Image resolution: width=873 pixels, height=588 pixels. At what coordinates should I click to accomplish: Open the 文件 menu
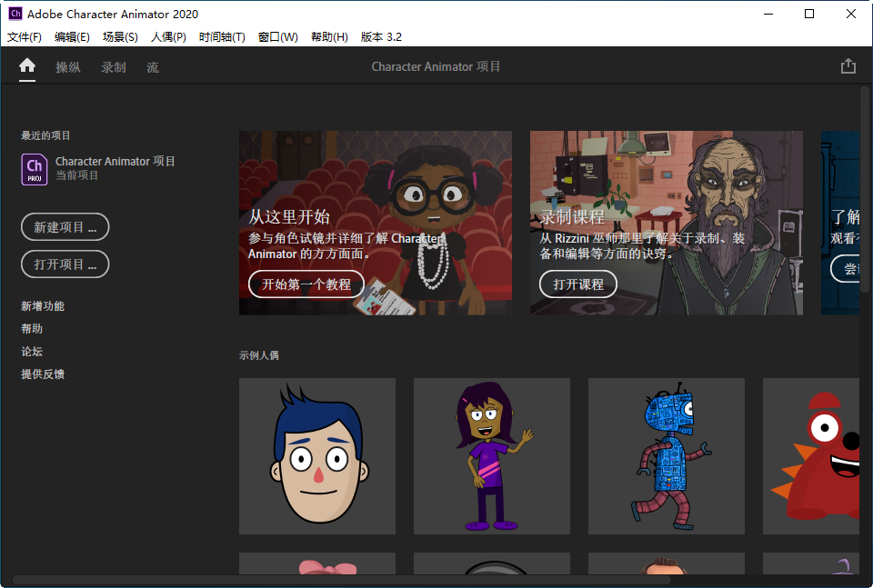(x=24, y=37)
